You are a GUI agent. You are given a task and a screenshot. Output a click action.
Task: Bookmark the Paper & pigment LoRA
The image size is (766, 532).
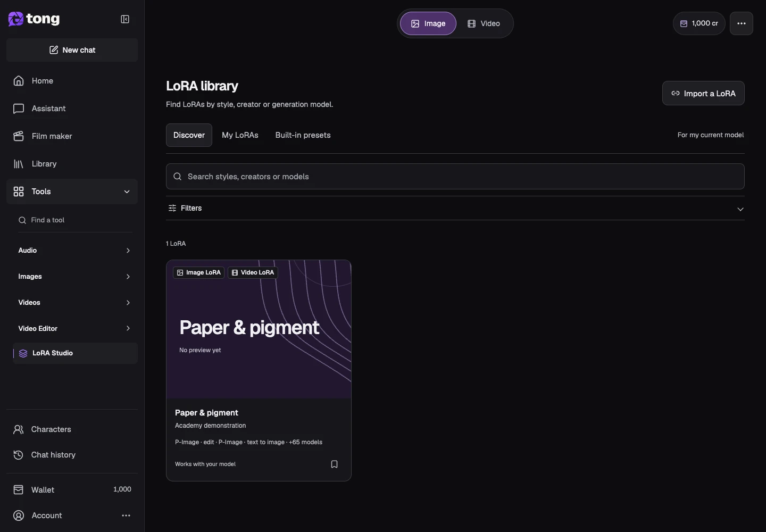(334, 464)
